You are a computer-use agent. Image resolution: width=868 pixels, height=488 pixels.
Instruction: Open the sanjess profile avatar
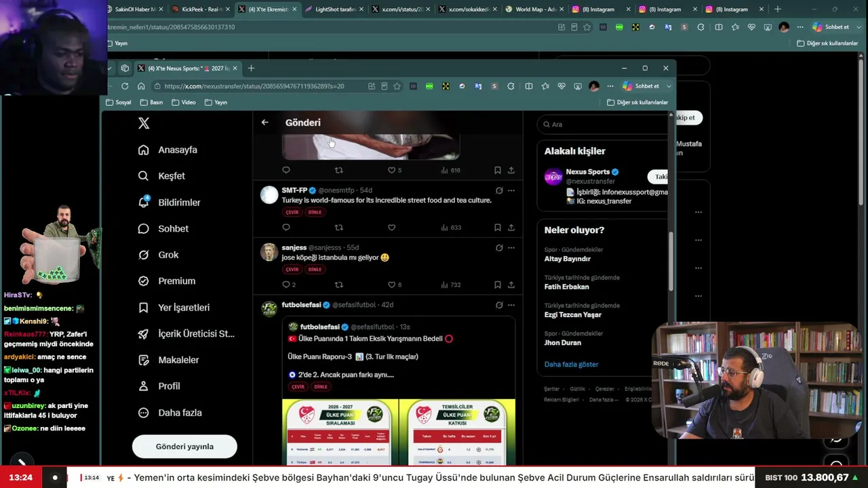269,252
